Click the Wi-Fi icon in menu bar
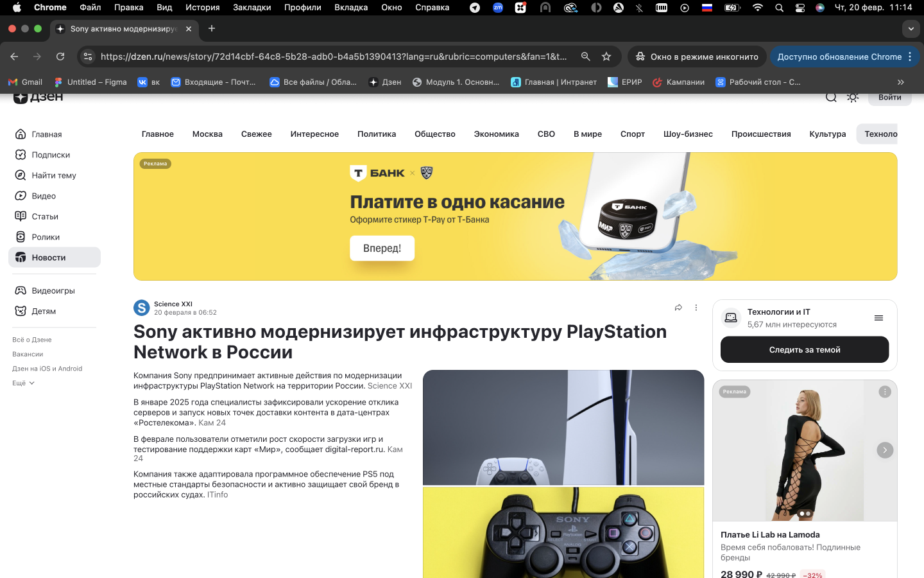The image size is (924, 578). point(758,8)
